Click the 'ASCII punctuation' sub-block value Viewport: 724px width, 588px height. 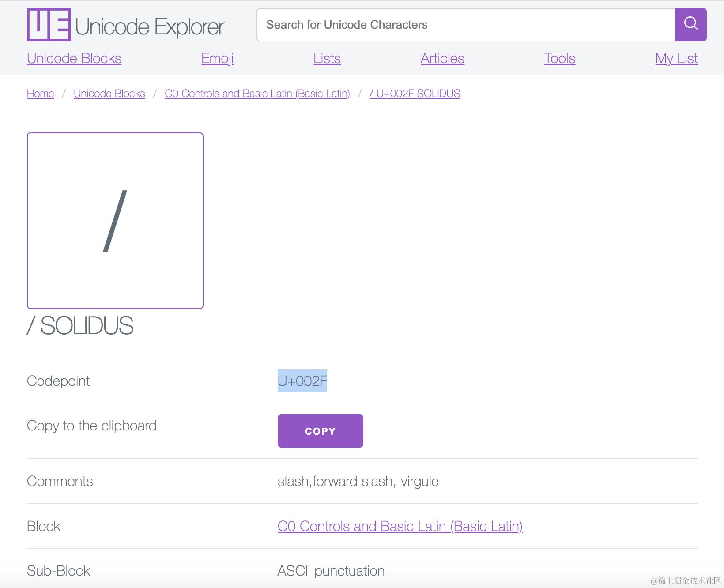331,571
